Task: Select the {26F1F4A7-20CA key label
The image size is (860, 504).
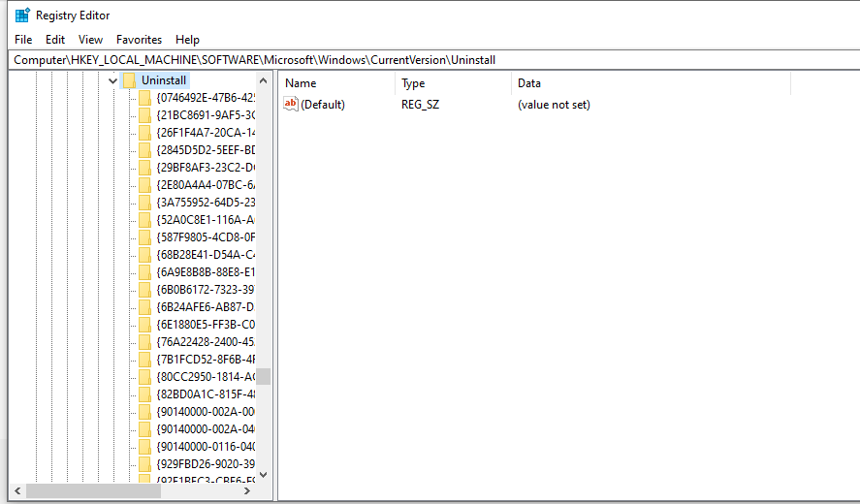Action: click(206, 133)
